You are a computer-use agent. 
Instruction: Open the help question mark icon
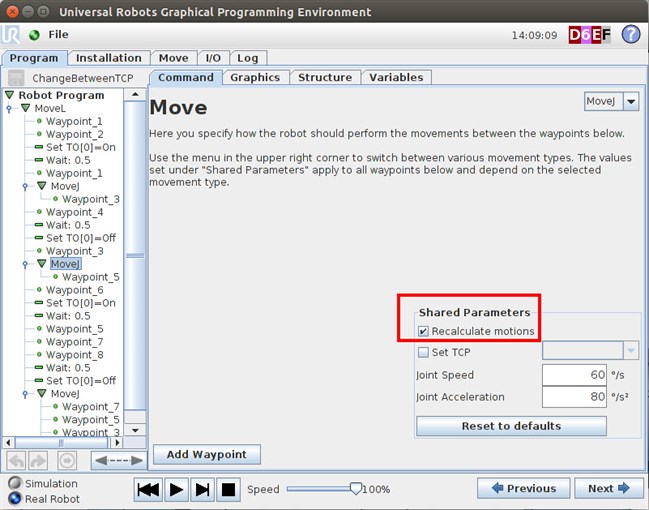[x=631, y=35]
